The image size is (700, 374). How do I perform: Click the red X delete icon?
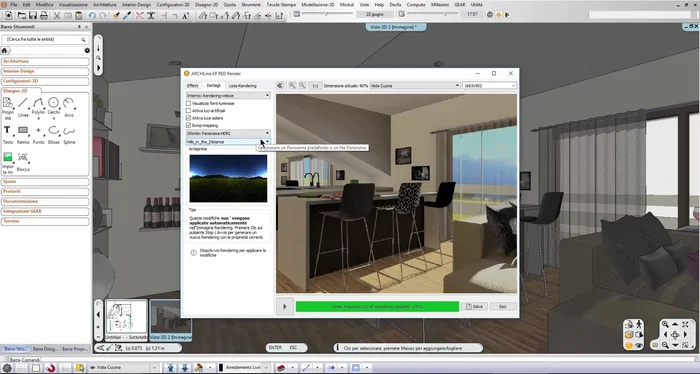click(x=140, y=15)
